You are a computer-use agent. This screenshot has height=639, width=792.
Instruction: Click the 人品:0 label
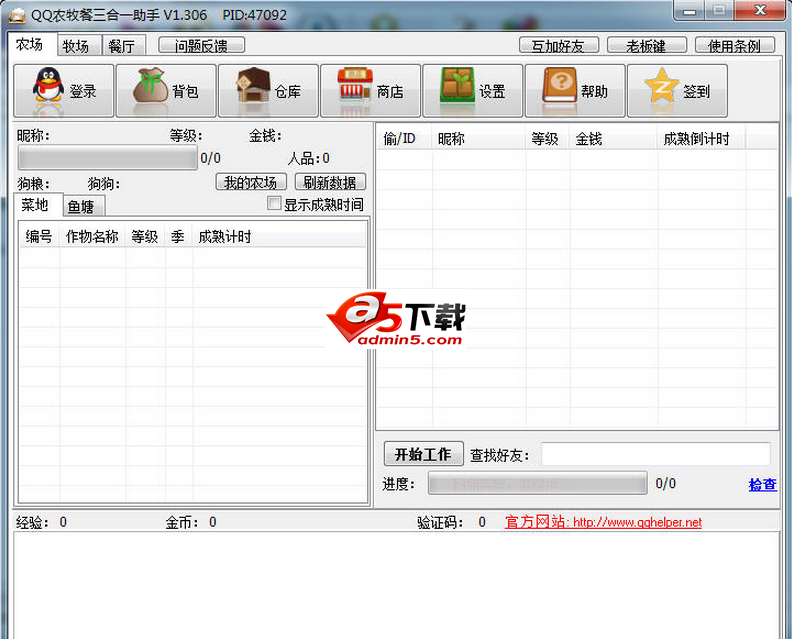pyautogui.click(x=309, y=159)
